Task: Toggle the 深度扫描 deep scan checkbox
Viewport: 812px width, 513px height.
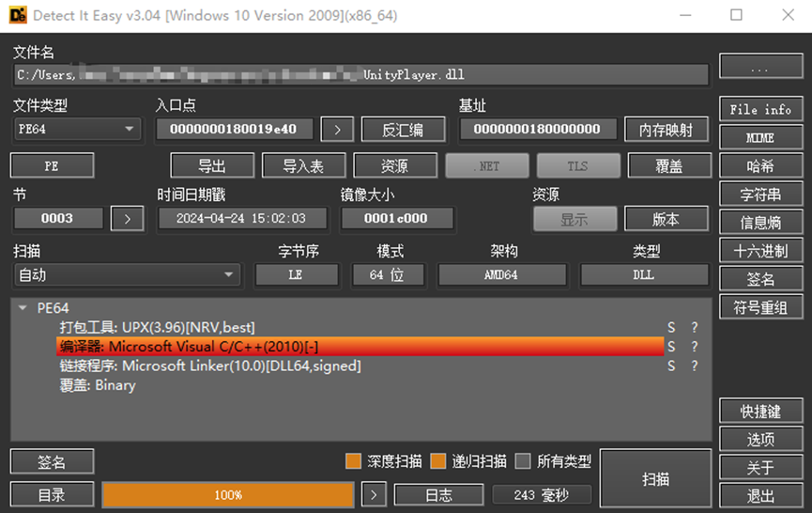Action: [x=353, y=461]
